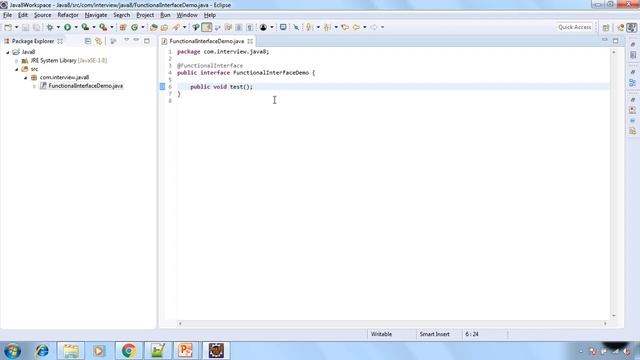Open the Refactor menu
The width and height of the screenshot is (640, 360).
(x=68, y=15)
